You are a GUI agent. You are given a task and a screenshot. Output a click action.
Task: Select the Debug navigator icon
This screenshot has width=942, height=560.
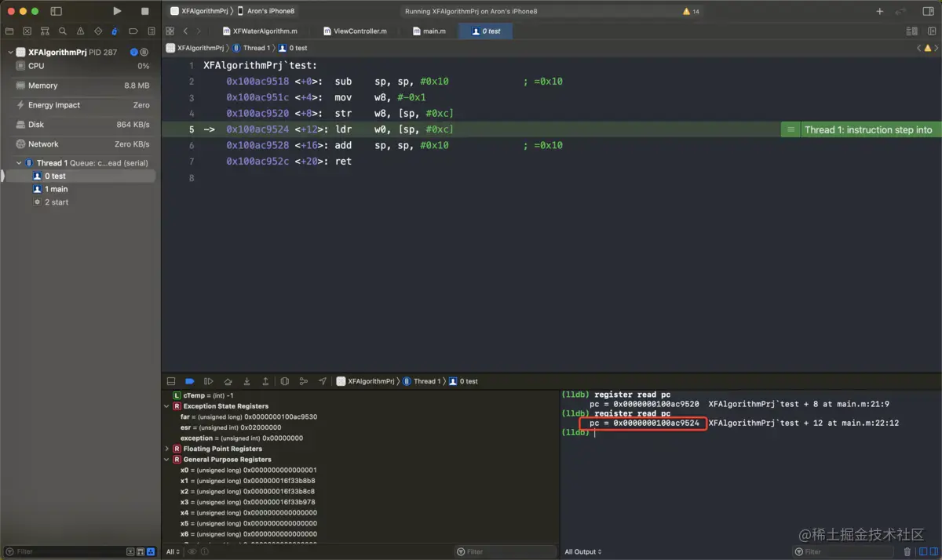click(115, 31)
